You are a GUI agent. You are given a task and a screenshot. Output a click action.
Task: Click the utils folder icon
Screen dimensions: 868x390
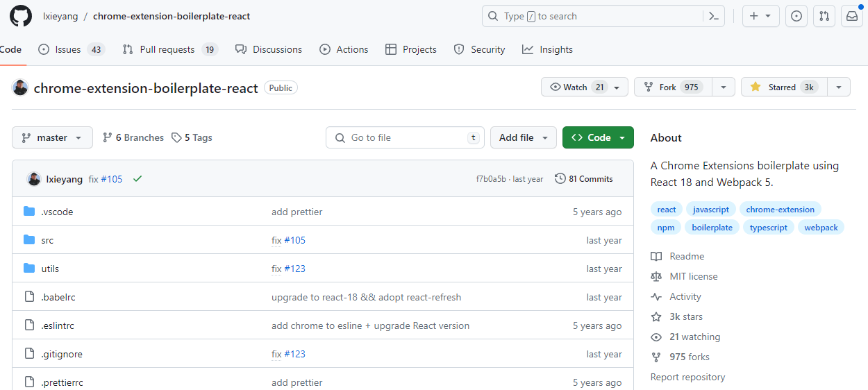coord(29,269)
